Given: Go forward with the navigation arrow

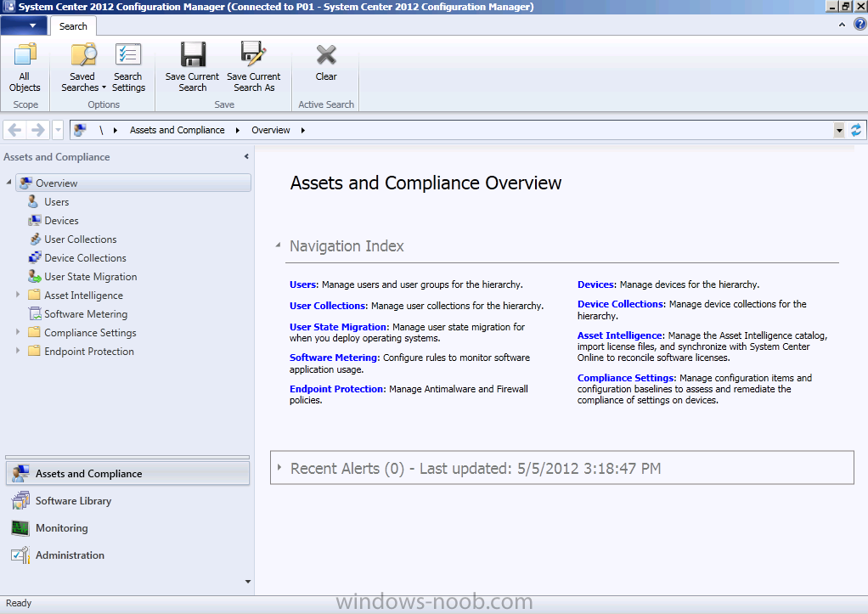Looking at the screenshot, I should click(x=37, y=130).
